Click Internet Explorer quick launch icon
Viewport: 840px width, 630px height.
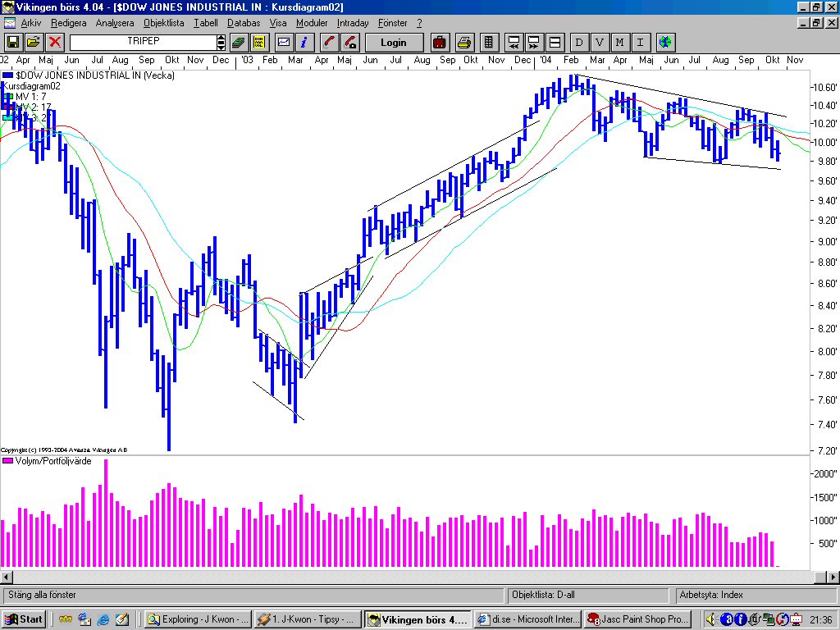click(103, 619)
